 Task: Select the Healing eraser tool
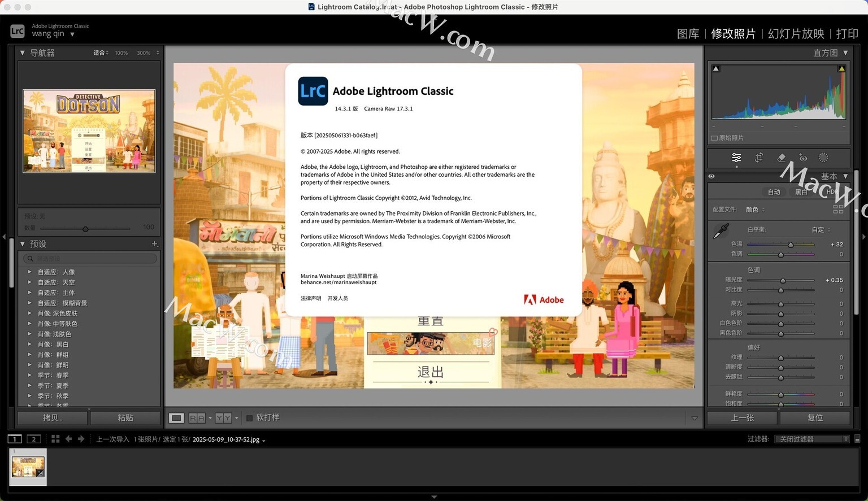click(x=781, y=158)
